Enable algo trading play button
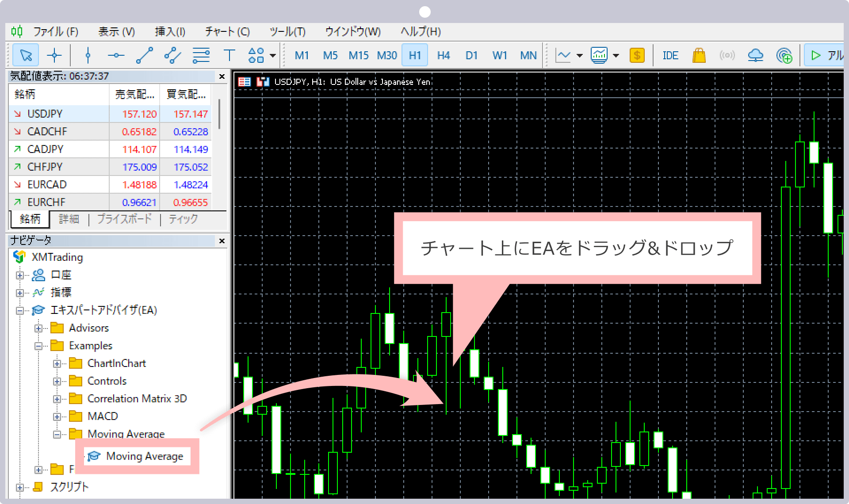 tap(824, 56)
